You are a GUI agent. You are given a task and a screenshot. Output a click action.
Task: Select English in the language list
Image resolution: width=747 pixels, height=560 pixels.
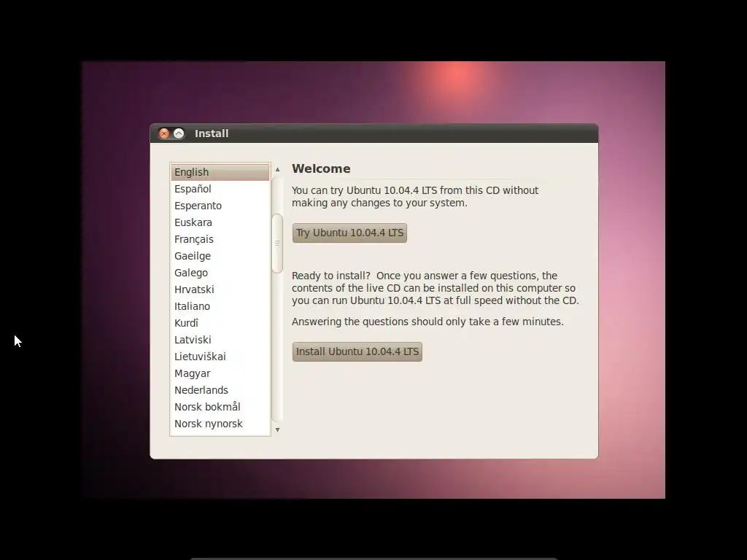[x=220, y=172]
